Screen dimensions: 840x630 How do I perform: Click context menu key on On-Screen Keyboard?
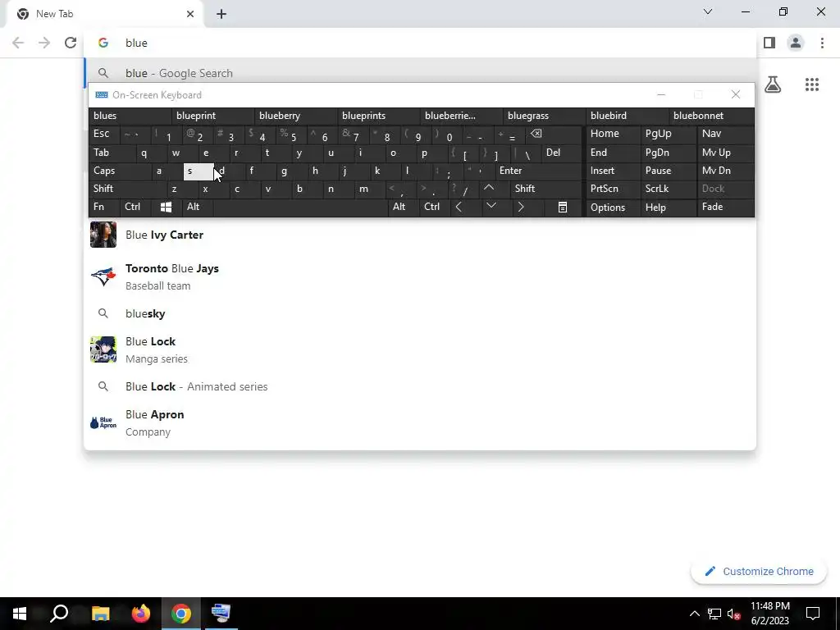(563, 208)
